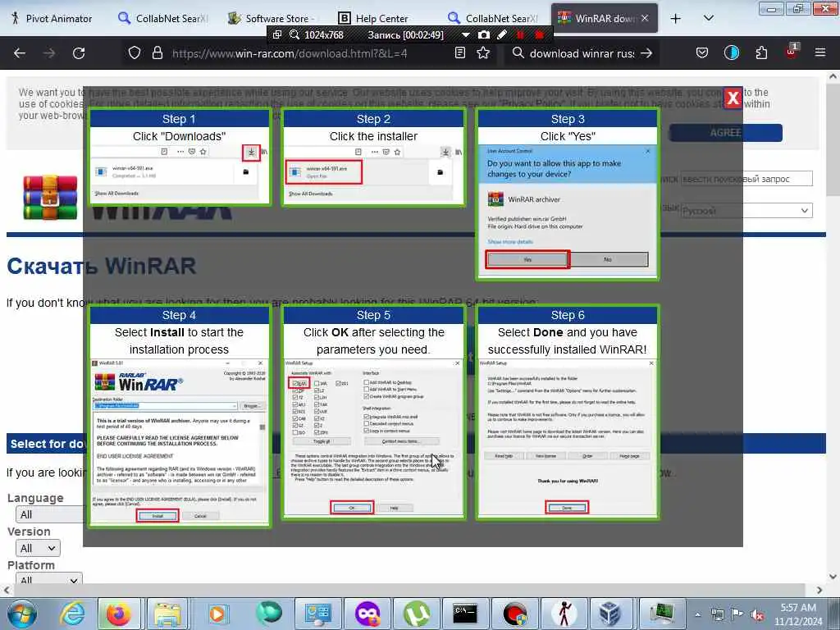Stop the screen recording
This screenshot has height=630, width=840.
tap(540, 34)
